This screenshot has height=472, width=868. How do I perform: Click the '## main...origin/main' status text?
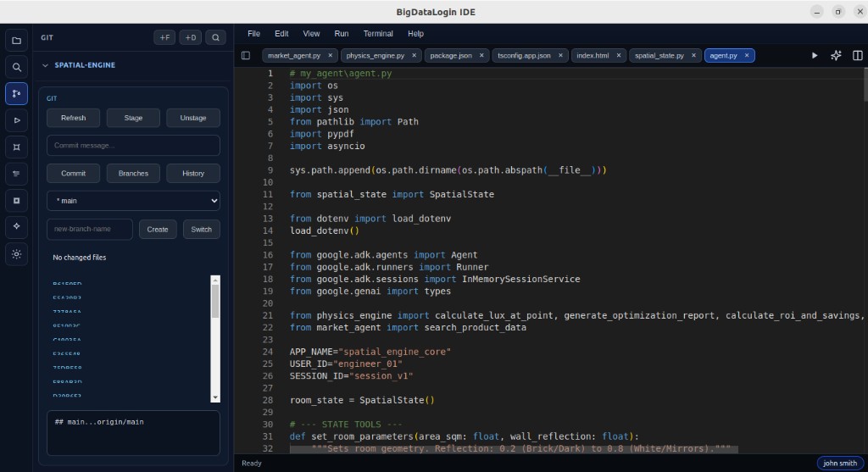click(99, 422)
